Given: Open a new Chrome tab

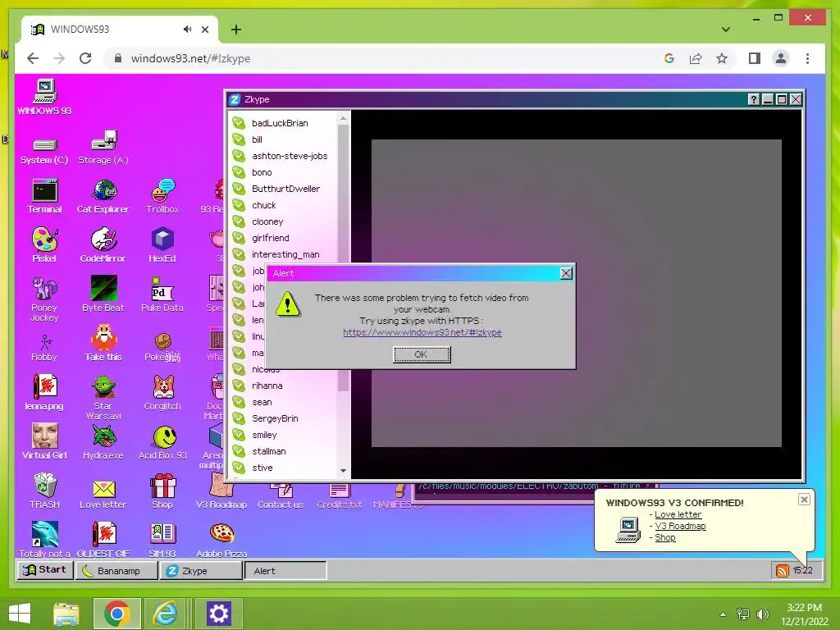Looking at the screenshot, I should tap(235, 30).
